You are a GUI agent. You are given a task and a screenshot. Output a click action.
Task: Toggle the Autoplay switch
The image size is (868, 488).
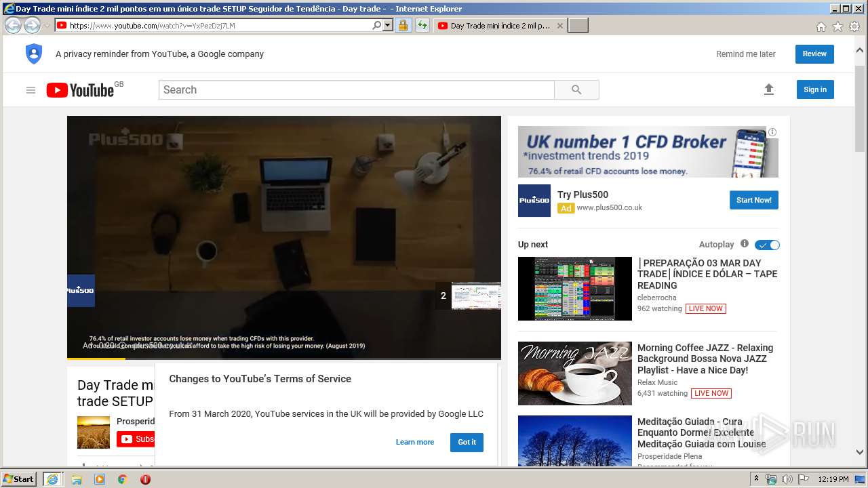767,245
